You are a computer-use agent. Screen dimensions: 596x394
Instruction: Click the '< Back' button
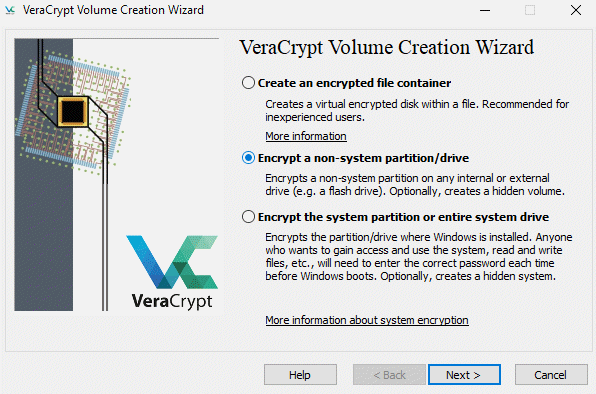[x=389, y=375]
